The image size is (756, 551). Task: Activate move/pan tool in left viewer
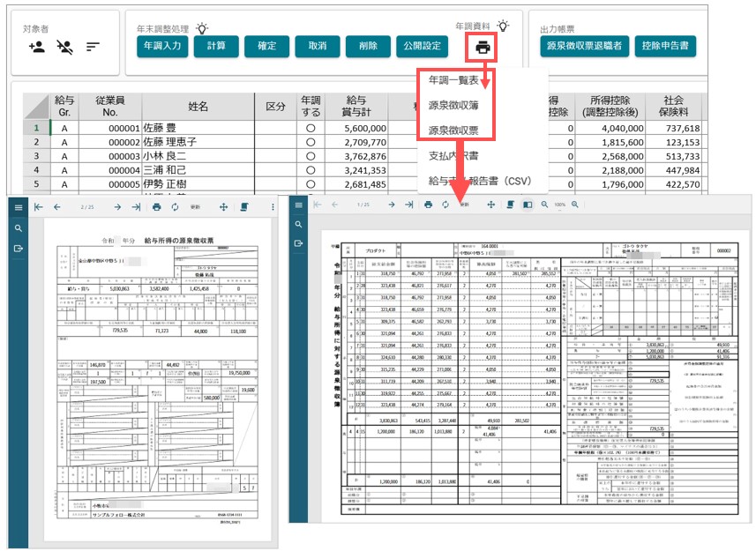coord(223,207)
